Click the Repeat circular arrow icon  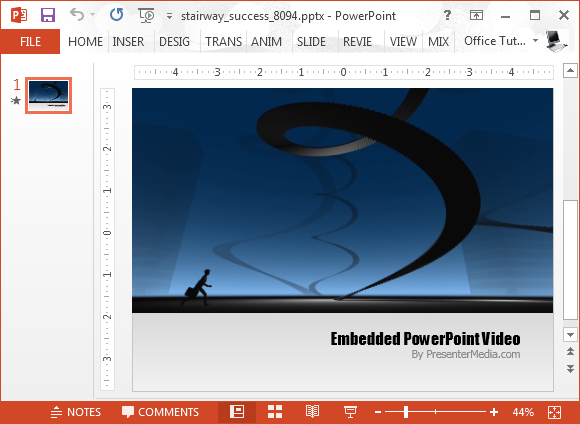click(x=117, y=15)
